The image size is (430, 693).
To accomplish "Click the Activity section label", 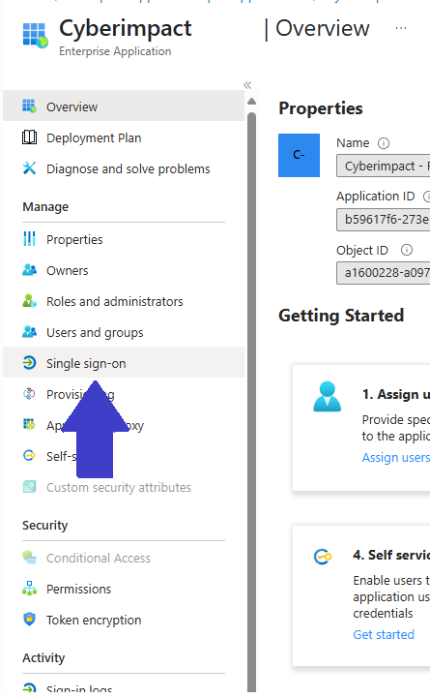I will pos(44,658).
